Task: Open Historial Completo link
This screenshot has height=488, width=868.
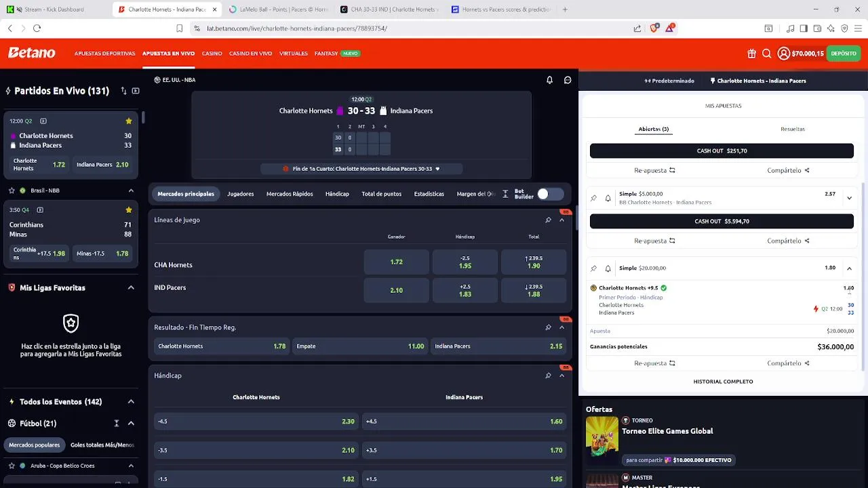Action: tap(723, 382)
